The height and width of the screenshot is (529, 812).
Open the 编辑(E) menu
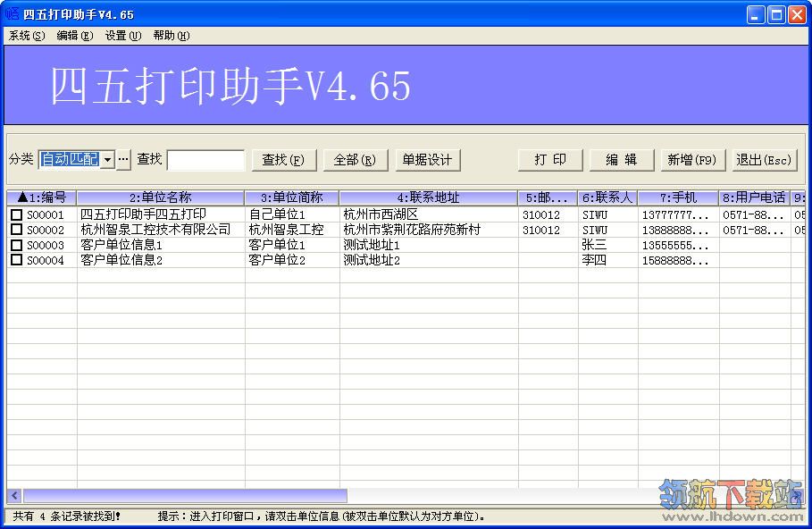pos(74,36)
